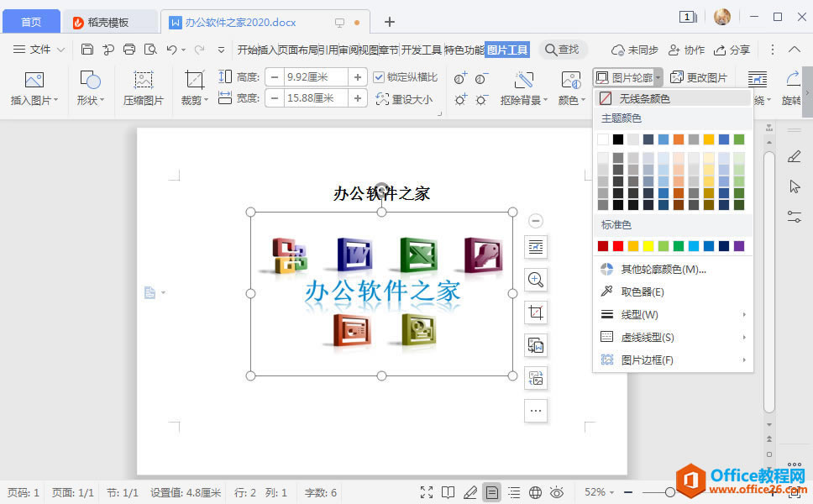The width and height of the screenshot is (813, 504).
Task: Click the minus circle icon beside picture
Action: [x=536, y=221]
